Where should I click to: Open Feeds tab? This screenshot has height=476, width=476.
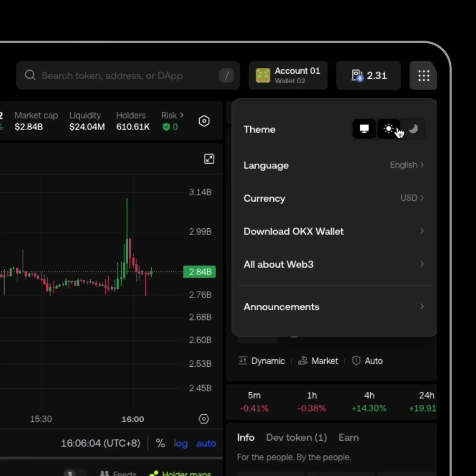[x=118, y=473]
